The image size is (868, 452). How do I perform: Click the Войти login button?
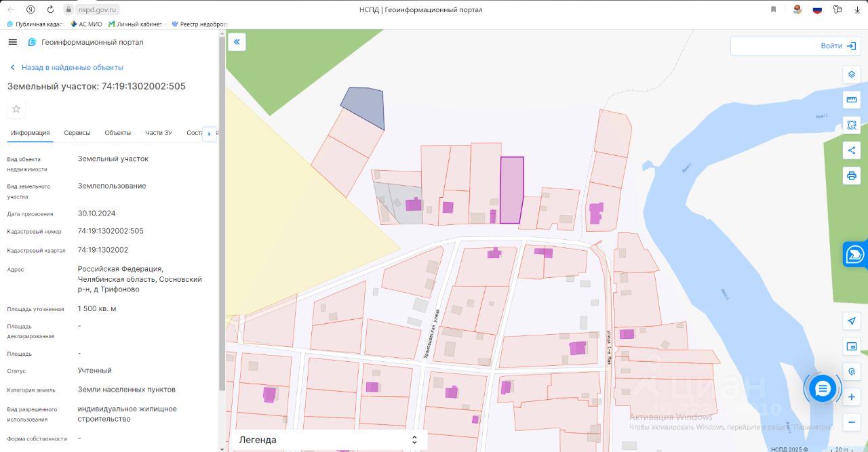pyautogui.click(x=840, y=46)
